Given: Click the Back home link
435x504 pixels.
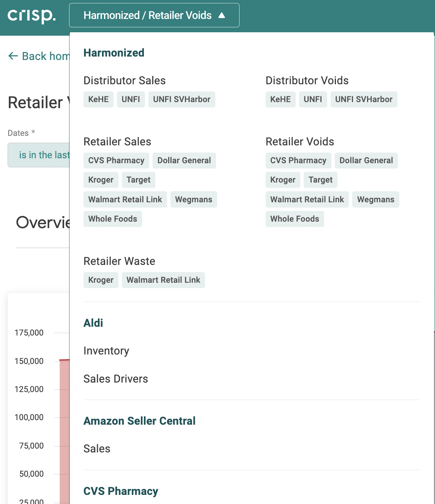Looking at the screenshot, I should point(39,56).
